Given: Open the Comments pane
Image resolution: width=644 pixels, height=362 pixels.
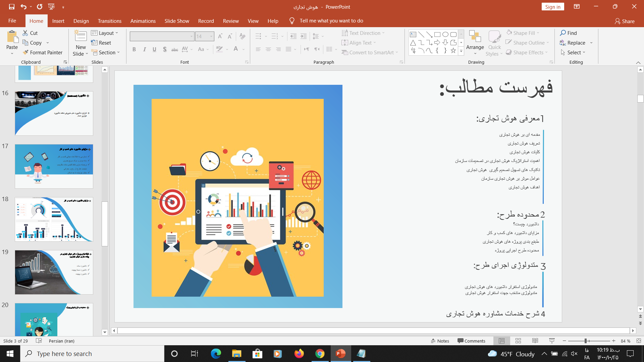Looking at the screenshot, I should pyautogui.click(x=471, y=341).
